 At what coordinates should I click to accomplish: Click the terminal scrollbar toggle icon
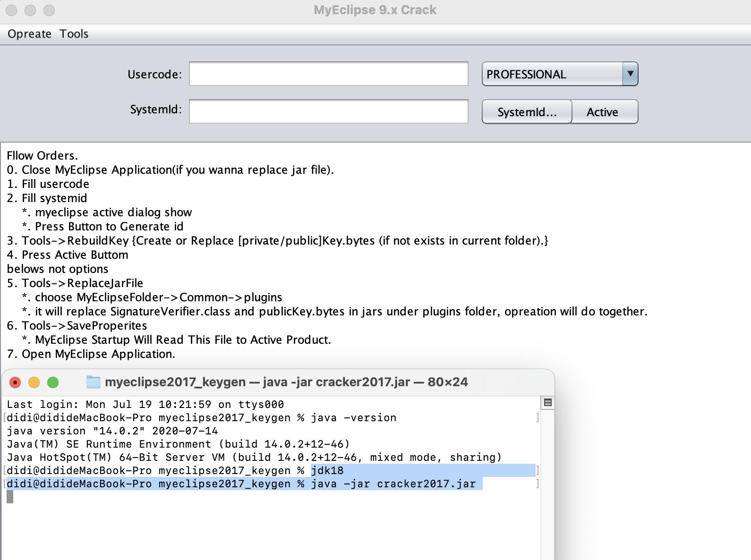(548, 403)
